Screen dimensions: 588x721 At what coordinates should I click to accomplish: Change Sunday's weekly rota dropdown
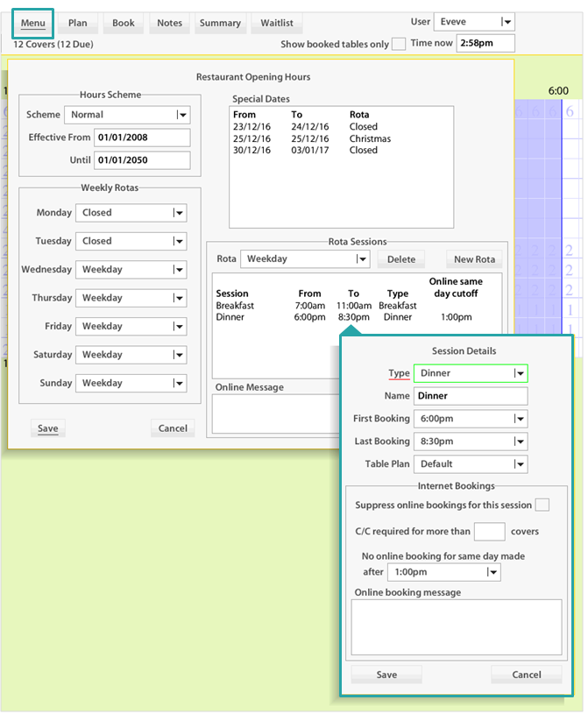point(131,383)
